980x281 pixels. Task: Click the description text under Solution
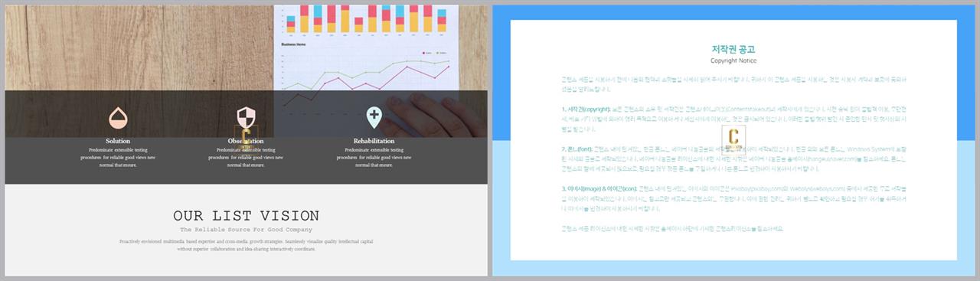118,157
